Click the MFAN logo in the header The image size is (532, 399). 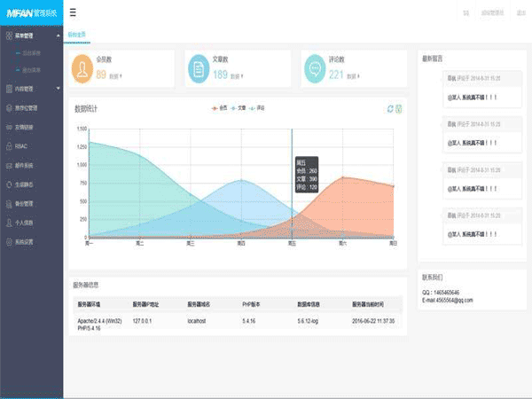click(x=31, y=12)
